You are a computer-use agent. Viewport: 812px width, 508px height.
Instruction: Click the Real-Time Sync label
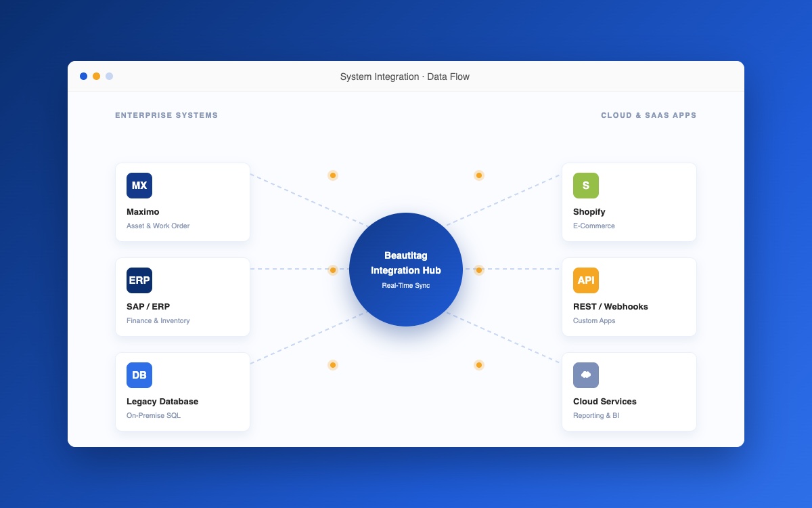click(406, 286)
